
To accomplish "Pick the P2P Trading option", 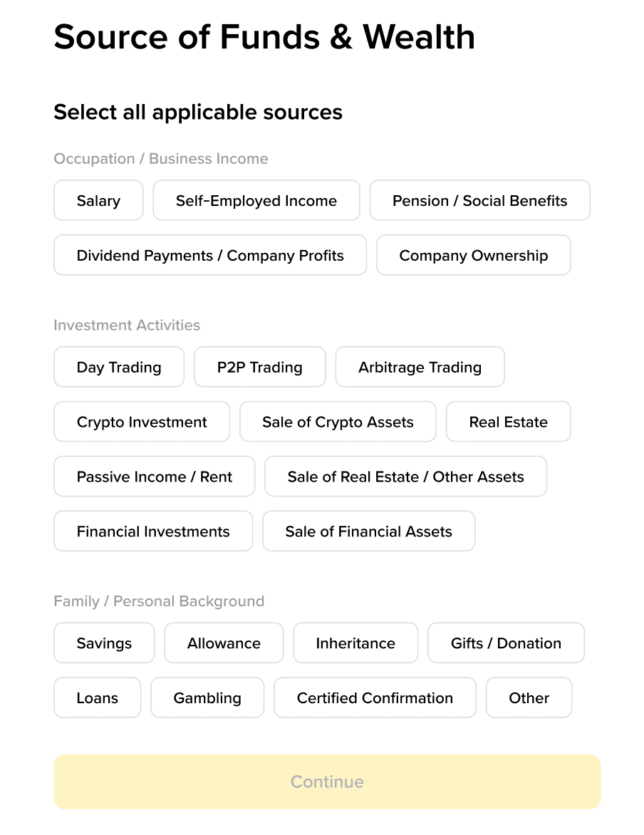I will 259,368.
